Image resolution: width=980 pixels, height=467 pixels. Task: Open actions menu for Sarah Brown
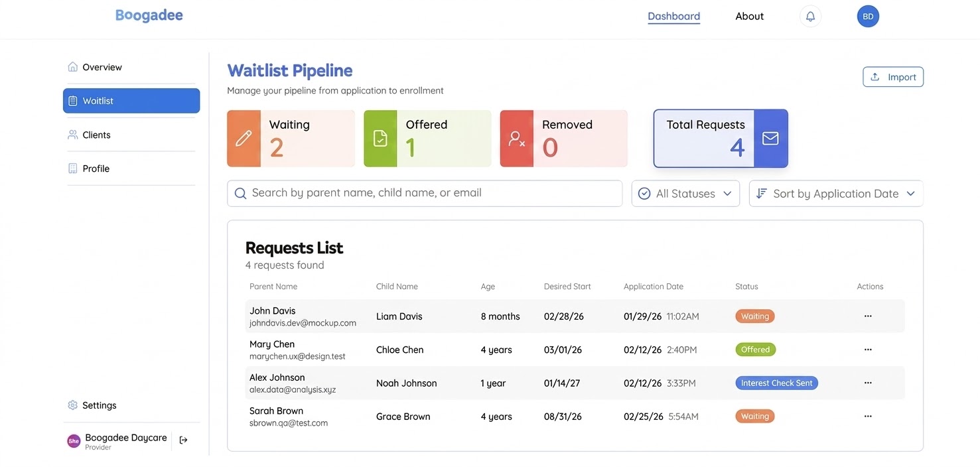click(868, 417)
